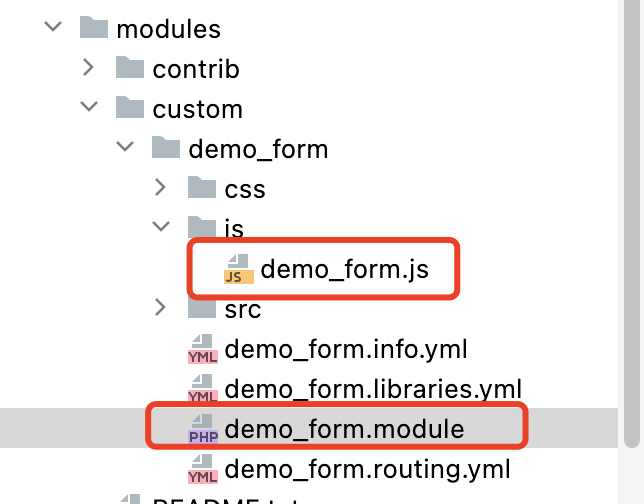Collapse the modules folder chevron
Viewport: 644px width, 504px height.
pyautogui.click(x=52, y=28)
